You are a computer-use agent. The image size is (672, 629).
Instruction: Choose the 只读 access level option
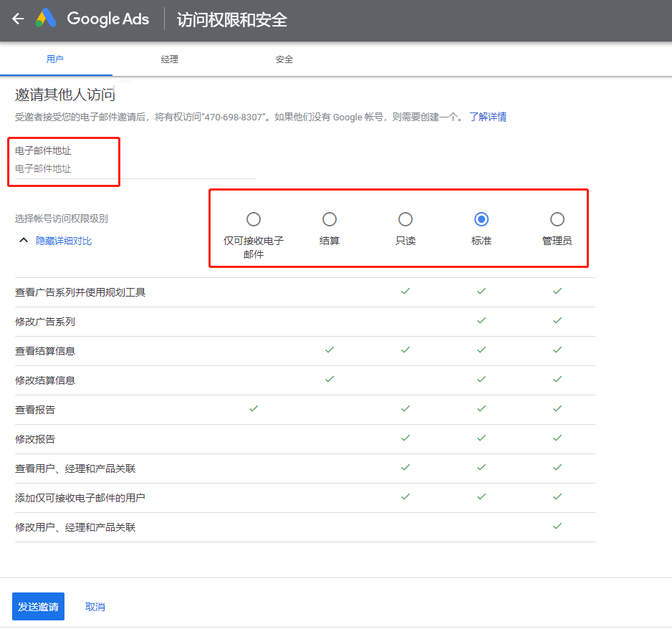pos(405,219)
